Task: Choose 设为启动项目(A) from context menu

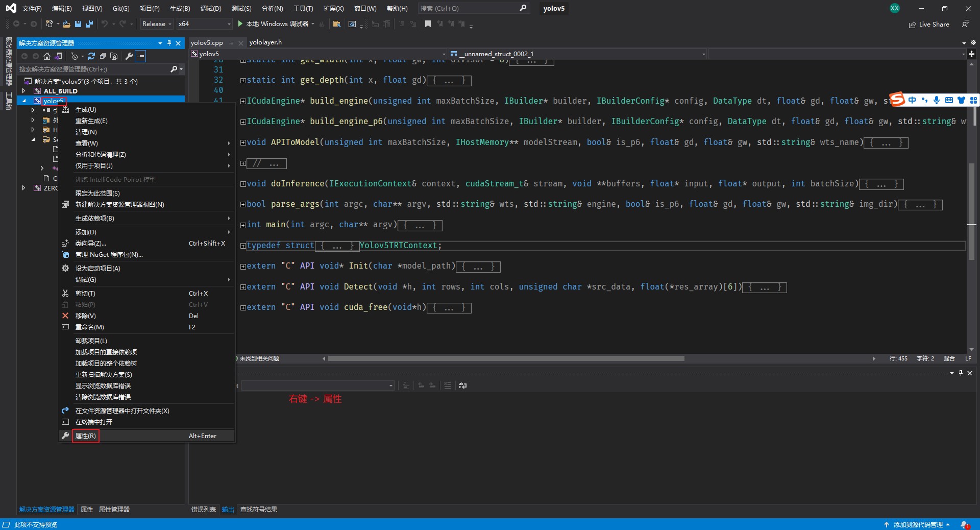Action: click(x=98, y=269)
